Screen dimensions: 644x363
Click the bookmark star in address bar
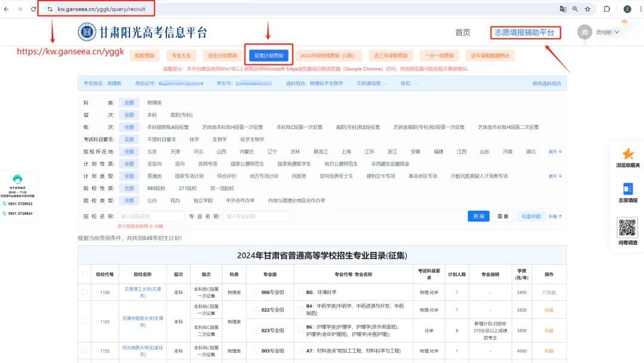pyautogui.click(x=587, y=10)
